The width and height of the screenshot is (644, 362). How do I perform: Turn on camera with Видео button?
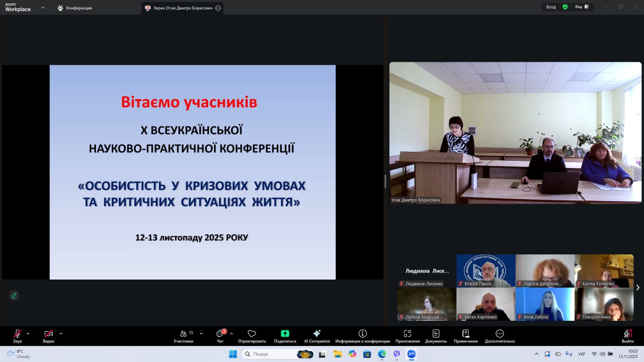[48, 334]
